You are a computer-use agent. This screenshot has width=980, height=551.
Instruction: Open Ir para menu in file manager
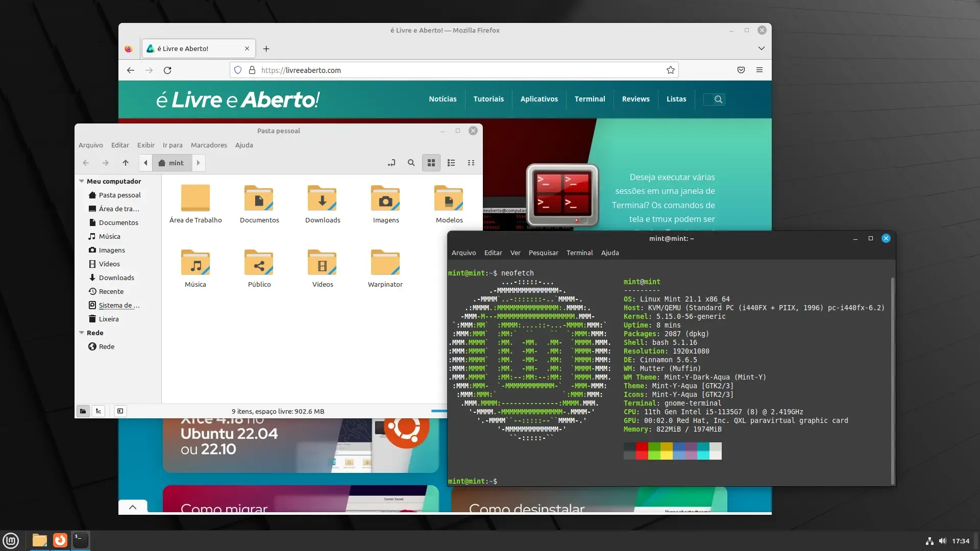coord(173,145)
